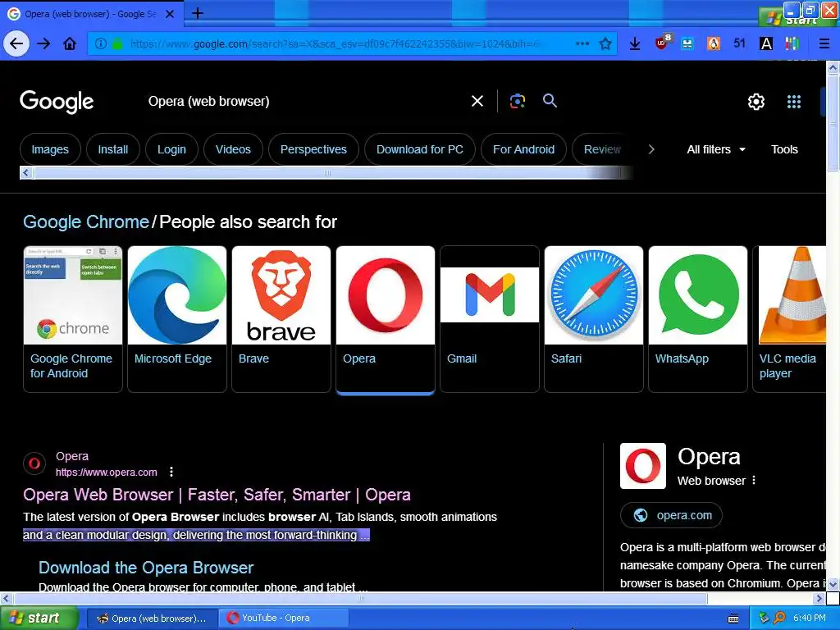Screen dimensions: 840x630
Task: Select the Review filter chip
Action: pos(601,149)
